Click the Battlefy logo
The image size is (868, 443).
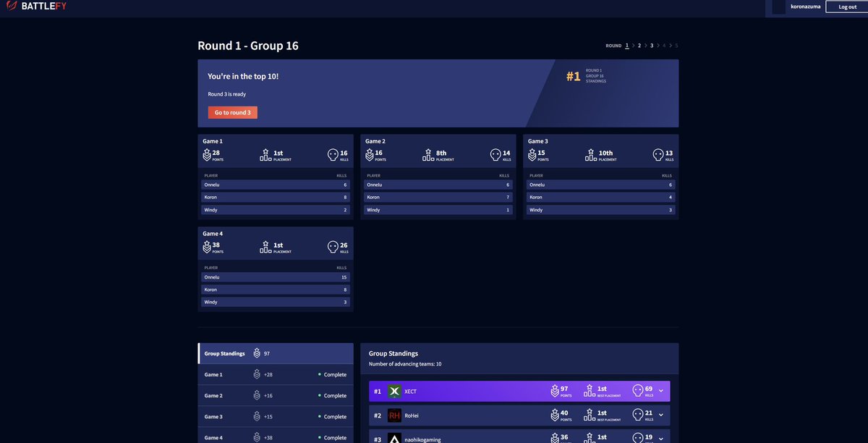(36, 7)
